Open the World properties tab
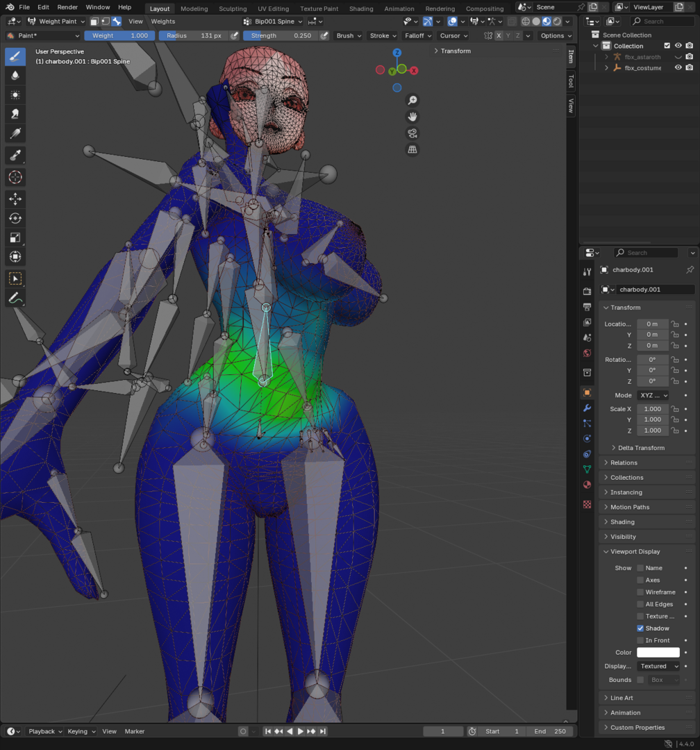700x750 pixels. click(x=587, y=353)
